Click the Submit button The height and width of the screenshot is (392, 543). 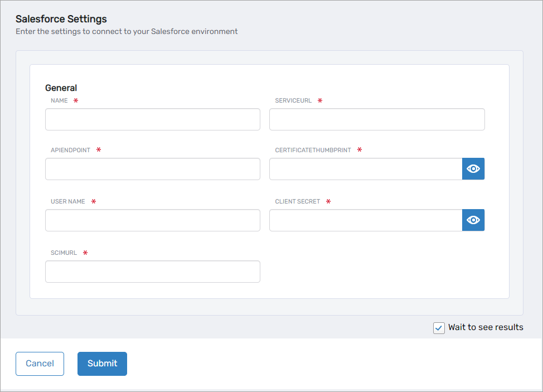click(x=102, y=364)
